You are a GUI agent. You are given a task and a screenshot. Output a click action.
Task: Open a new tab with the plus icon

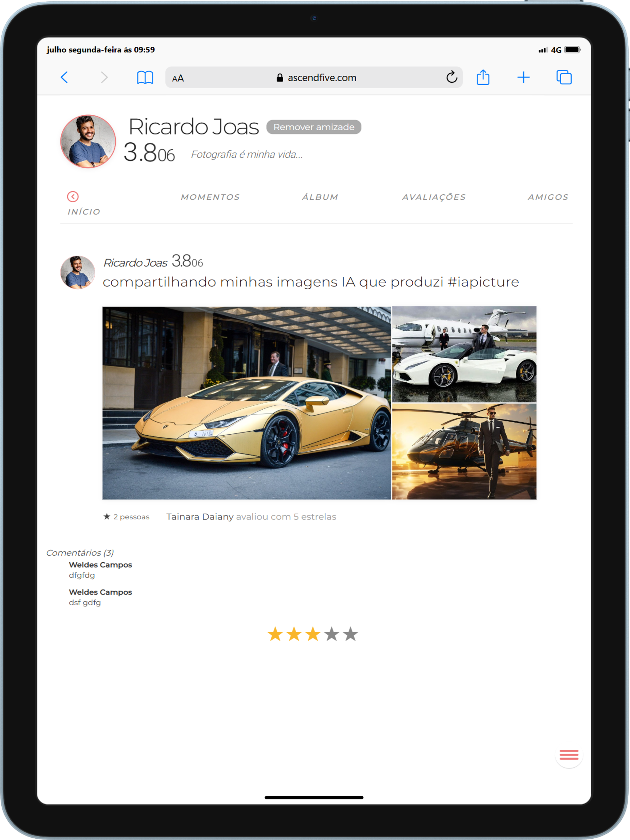(523, 78)
